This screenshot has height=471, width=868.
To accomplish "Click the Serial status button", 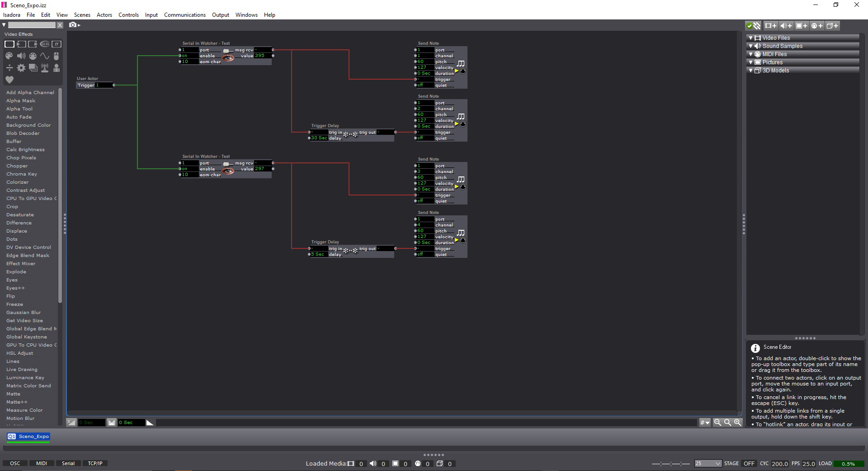I will pos(68,463).
